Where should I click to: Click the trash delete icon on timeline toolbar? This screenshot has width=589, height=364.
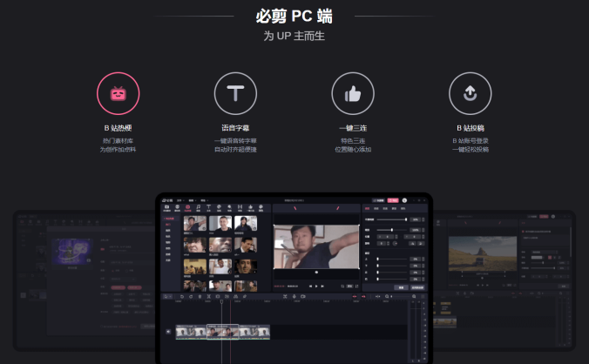200,296
